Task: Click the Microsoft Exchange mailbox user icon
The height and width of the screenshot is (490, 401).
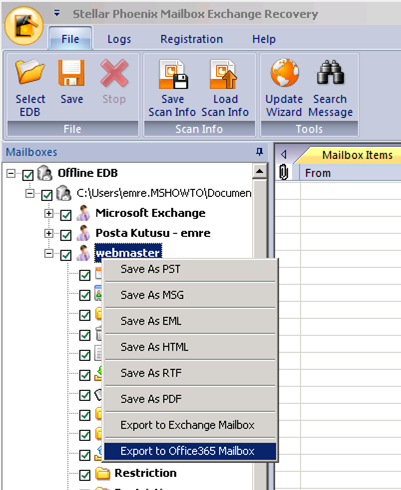Action: [x=83, y=213]
